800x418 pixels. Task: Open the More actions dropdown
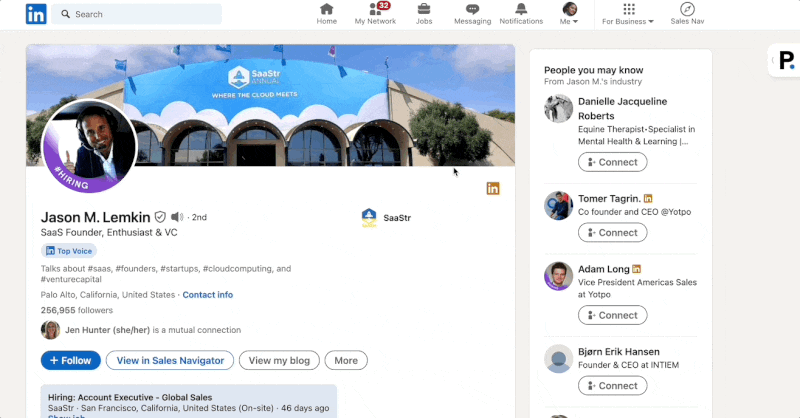coord(346,361)
